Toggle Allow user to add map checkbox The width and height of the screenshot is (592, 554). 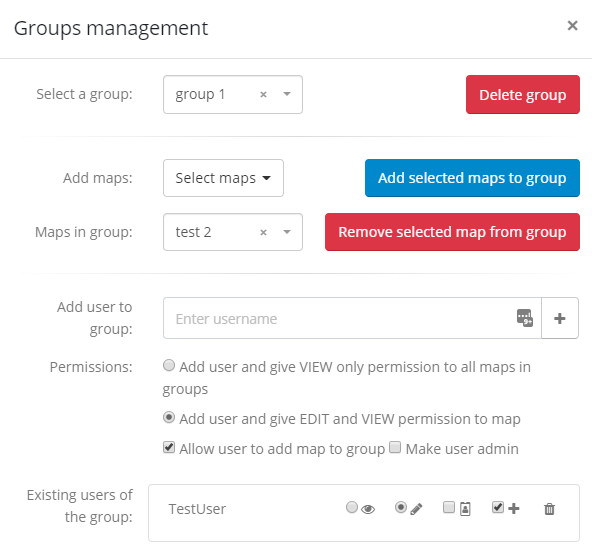[x=169, y=447]
